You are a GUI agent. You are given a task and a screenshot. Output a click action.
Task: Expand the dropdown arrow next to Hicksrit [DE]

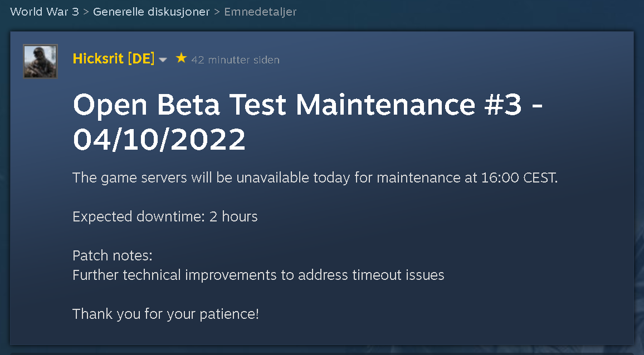coord(163,60)
